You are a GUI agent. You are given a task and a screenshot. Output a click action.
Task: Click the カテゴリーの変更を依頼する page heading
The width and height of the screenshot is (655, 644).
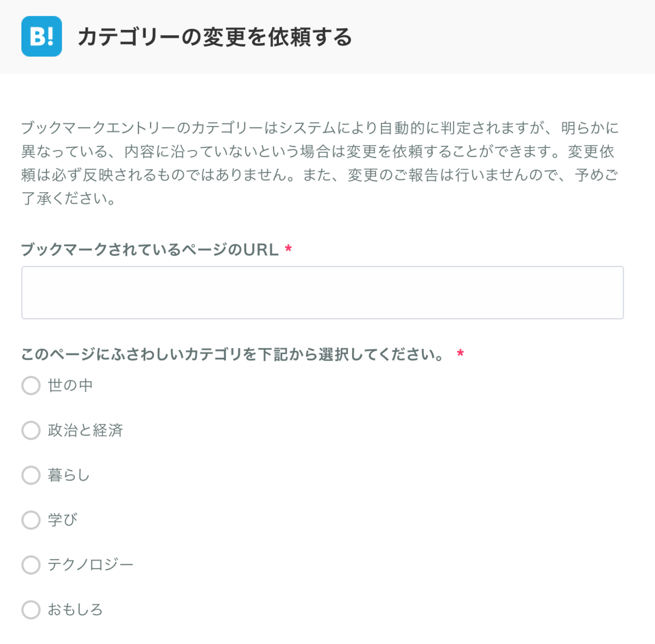[x=215, y=37]
